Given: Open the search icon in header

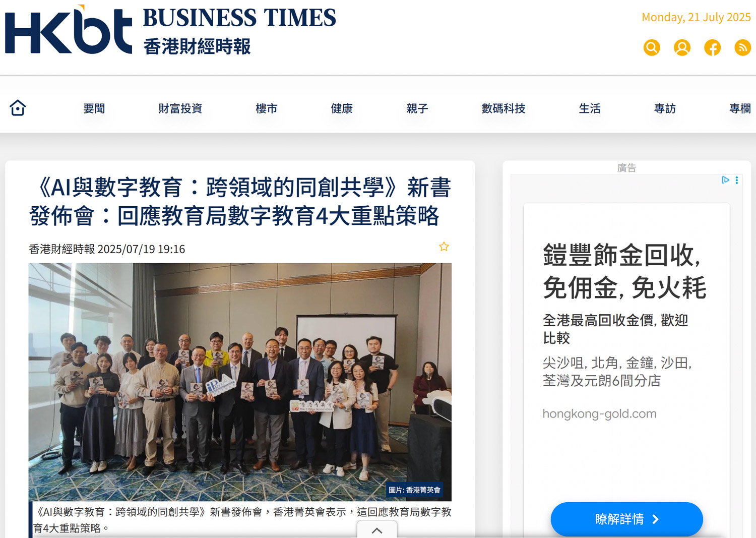Looking at the screenshot, I should [652, 47].
